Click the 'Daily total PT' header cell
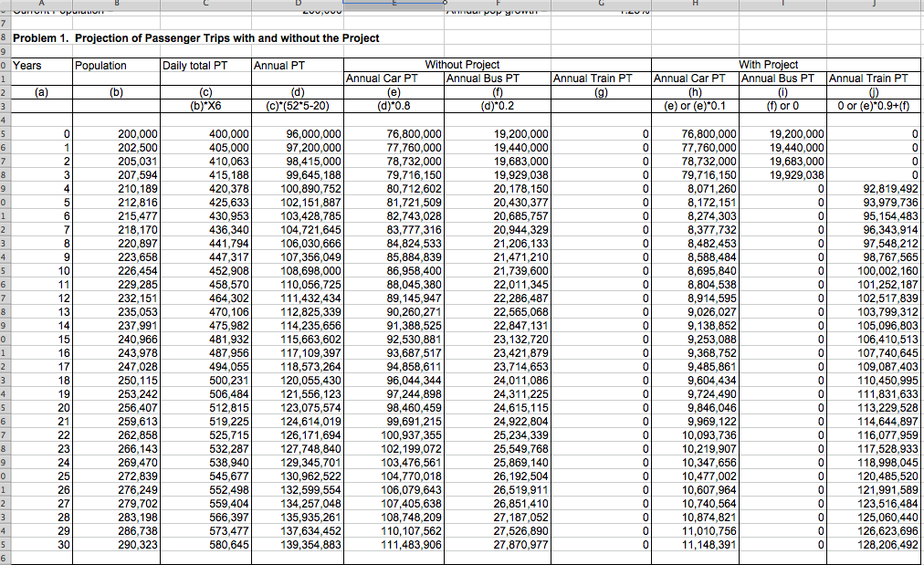The height and width of the screenshot is (565, 924). coord(205,65)
